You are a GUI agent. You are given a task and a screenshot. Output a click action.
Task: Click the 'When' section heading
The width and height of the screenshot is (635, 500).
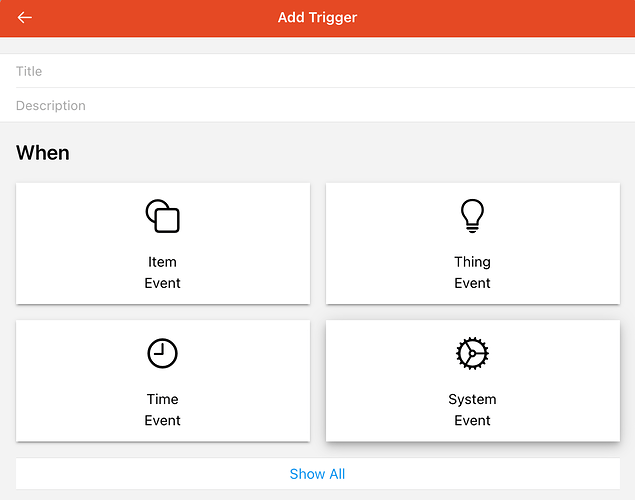coord(43,153)
